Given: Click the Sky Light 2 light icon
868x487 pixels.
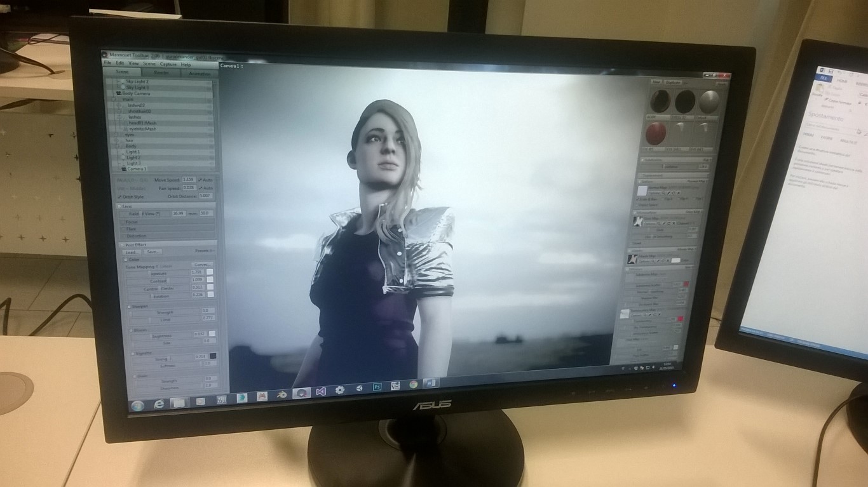Looking at the screenshot, I should (x=121, y=82).
